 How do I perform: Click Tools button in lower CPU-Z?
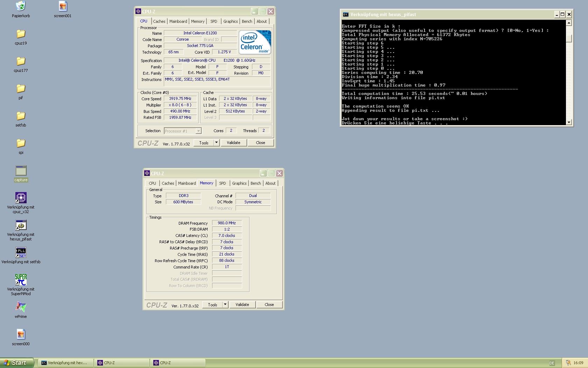[x=212, y=305]
